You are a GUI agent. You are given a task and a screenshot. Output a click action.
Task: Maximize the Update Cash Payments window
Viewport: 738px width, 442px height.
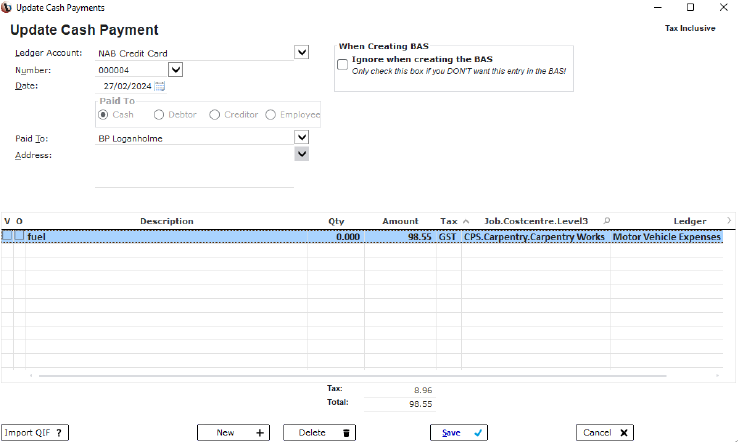[x=690, y=7]
